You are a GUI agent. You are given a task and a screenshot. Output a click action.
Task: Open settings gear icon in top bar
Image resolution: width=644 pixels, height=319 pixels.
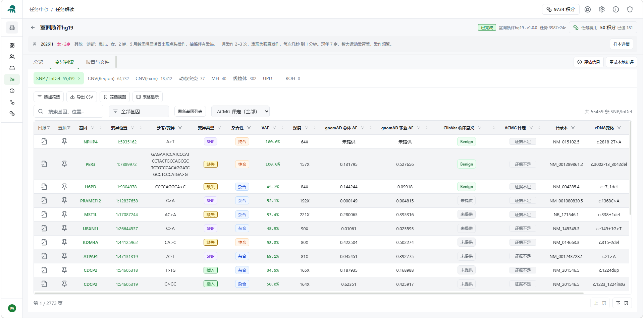click(x=602, y=9)
